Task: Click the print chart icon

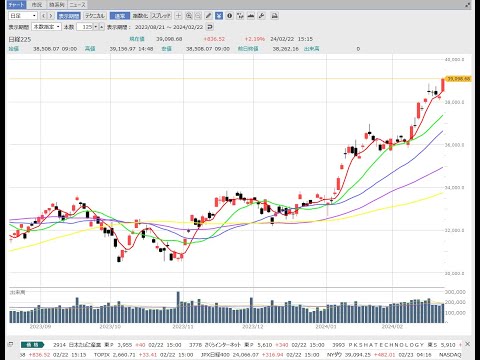Action: (x=274, y=16)
